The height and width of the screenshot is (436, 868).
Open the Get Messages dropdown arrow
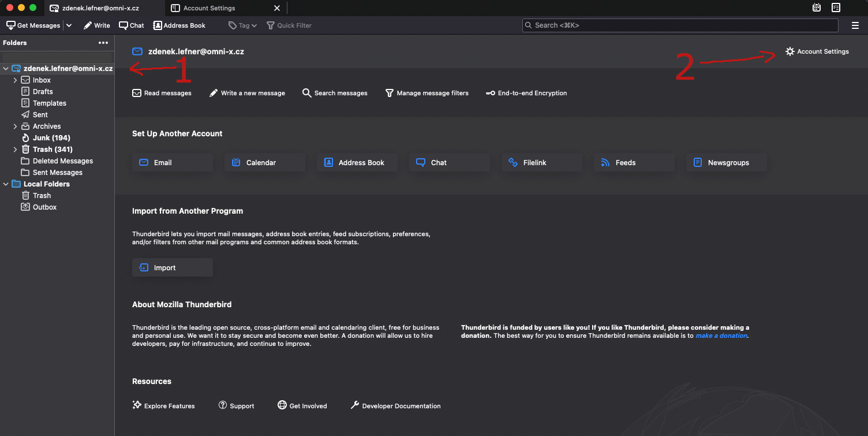pyautogui.click(x=69, y=25)
